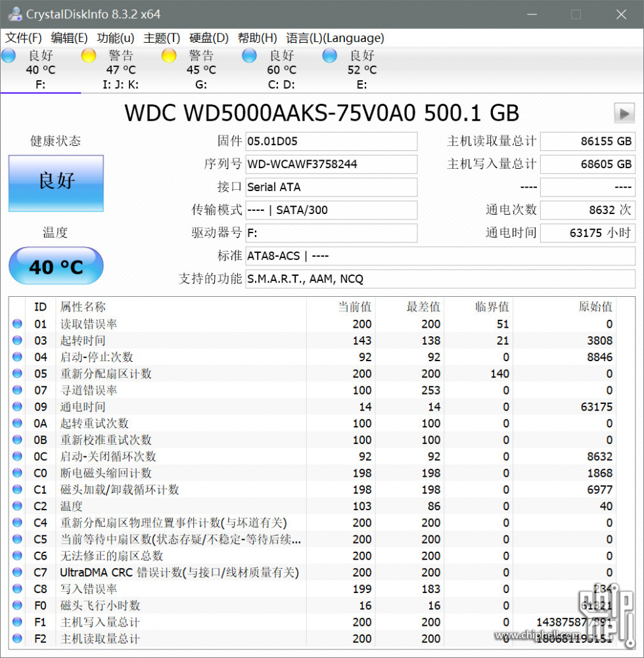The width and height of the screenshot is (644, 658).
Task: Click the 原始值 column header
Action: point(595,307)
